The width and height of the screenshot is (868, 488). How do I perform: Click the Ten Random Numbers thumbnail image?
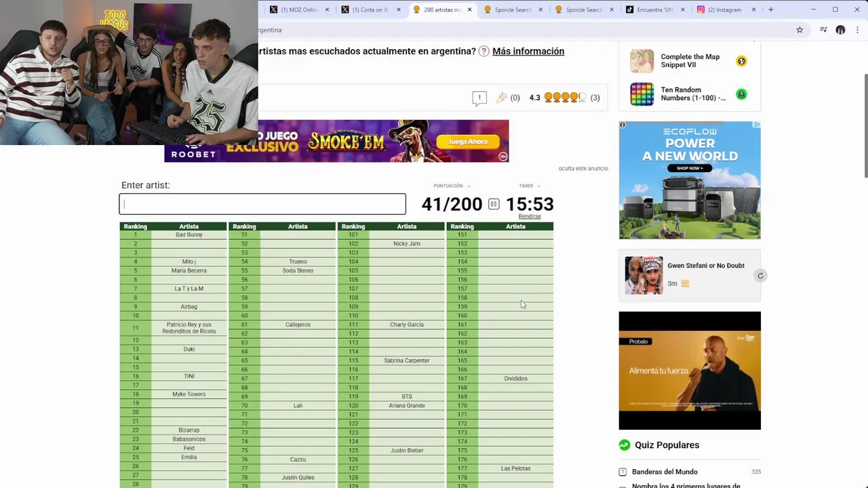click(642, 94)
